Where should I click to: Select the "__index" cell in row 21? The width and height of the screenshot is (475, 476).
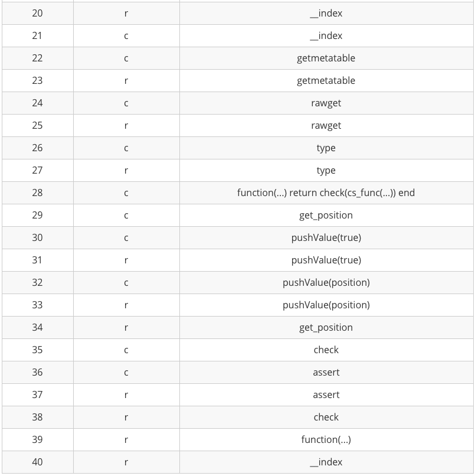pyautogui.click(x=326, y=35)
